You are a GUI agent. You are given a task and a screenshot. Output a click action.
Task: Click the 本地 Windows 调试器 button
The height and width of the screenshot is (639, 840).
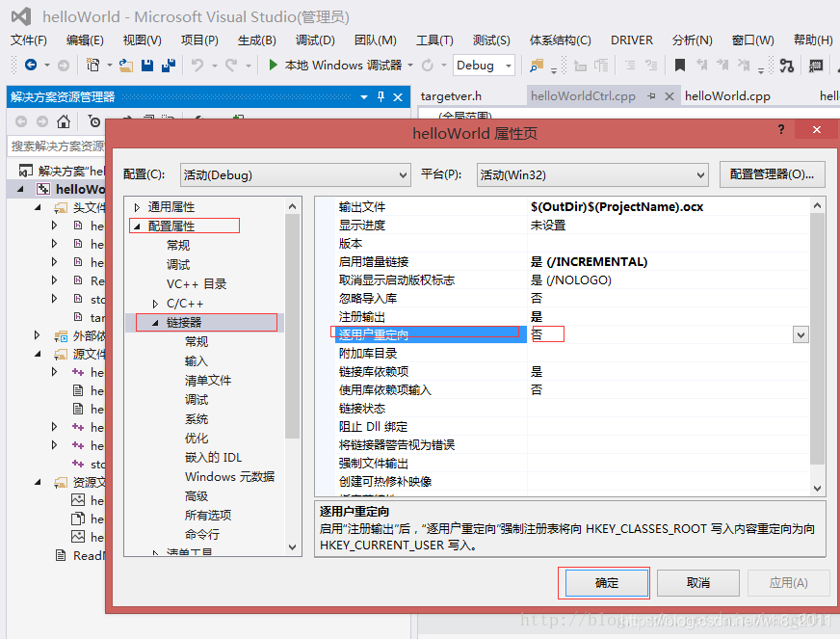pyautogui.click(x=343, y=66)
